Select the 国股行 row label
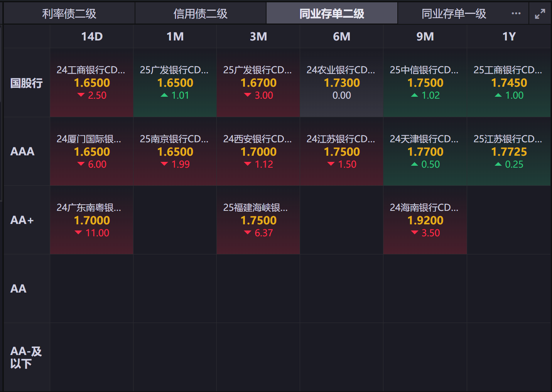The image size is (552, 392). click(27, 83)
